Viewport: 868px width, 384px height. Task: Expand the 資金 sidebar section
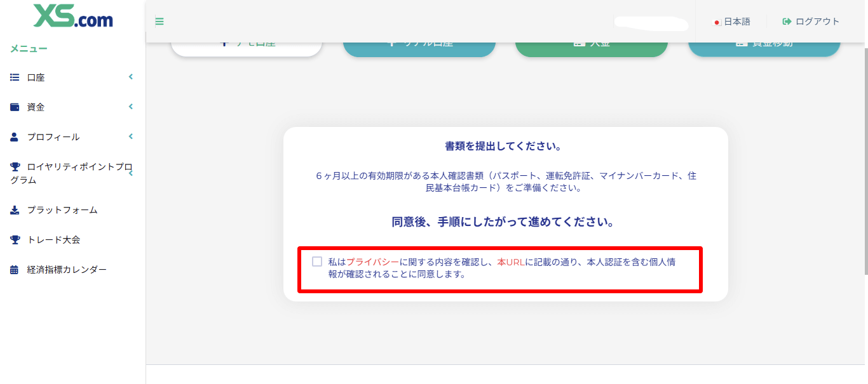tap(130, 107)
